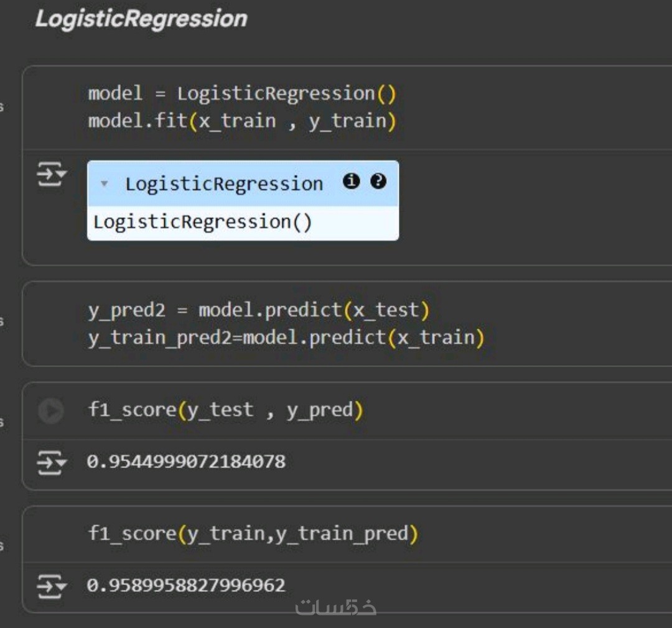Click the y_pred2 = model.predict(x_test) line
The width and height of the screenshot is (672, 628).
tap(258, 310)
